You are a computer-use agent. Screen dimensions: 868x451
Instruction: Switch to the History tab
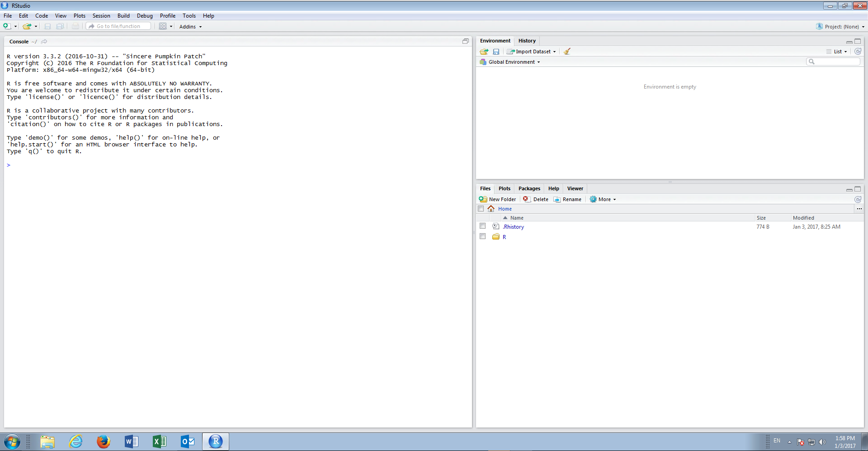(x=527, y=41)
